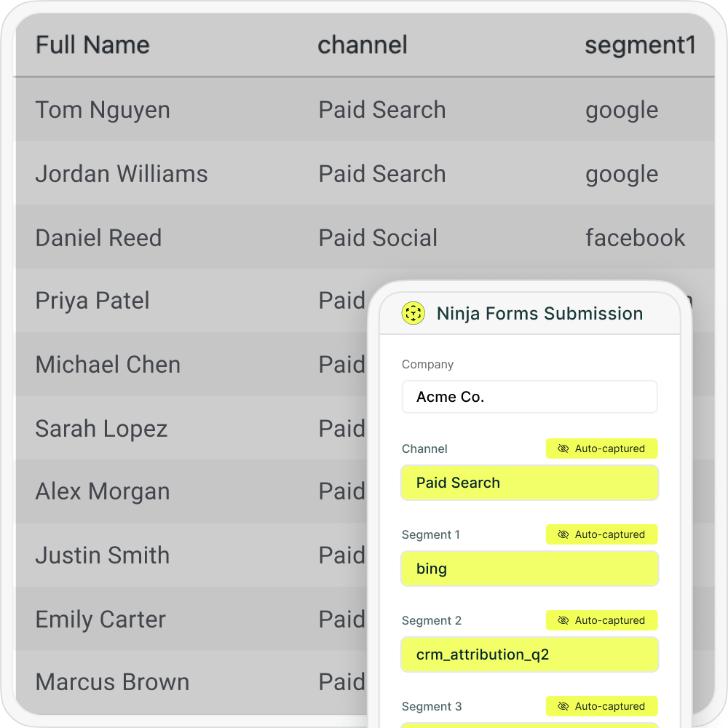
Task: Click the Segment 2 field label
Action: coord(431,621)
